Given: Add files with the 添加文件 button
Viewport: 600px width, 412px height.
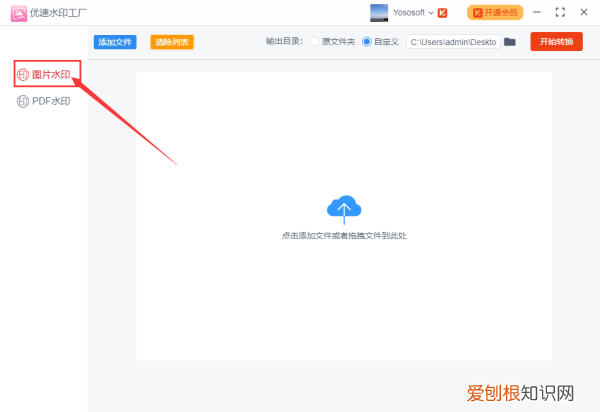Looking at the screenshot, I should coord(115,42).
